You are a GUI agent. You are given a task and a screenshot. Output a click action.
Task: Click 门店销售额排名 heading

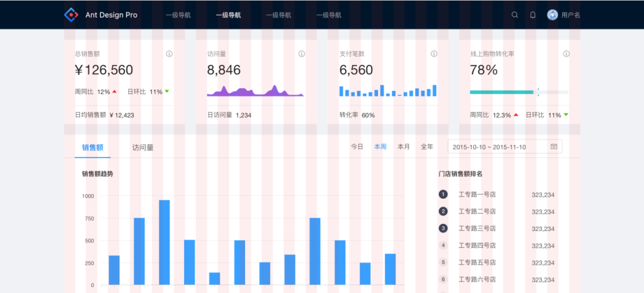click(460, 174)
